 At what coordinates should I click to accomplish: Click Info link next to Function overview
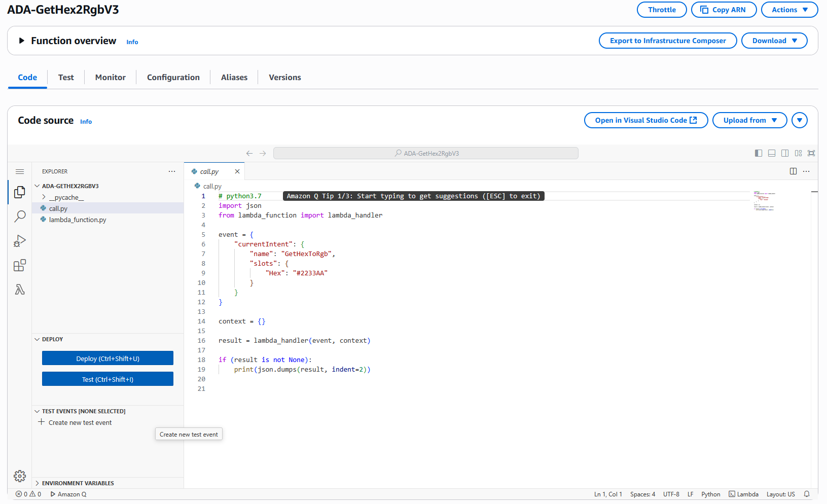[132, 42]
